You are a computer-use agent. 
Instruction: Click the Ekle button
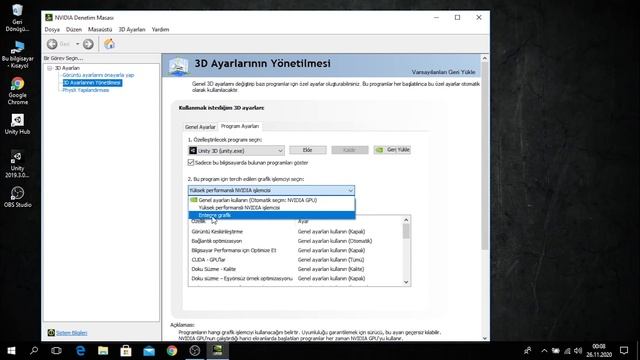click(x=308, y=150)
